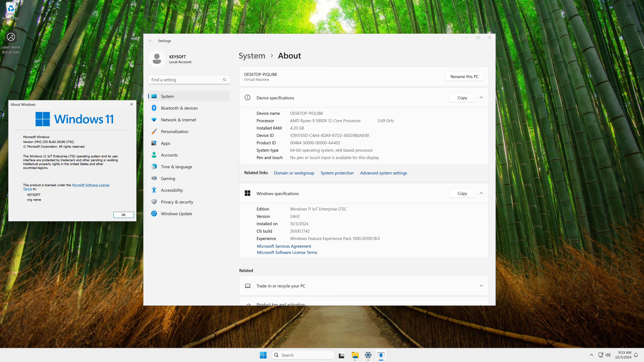Click the Start button on the taskbar
This screenshot has width=644, height=362.
(263, 355)
